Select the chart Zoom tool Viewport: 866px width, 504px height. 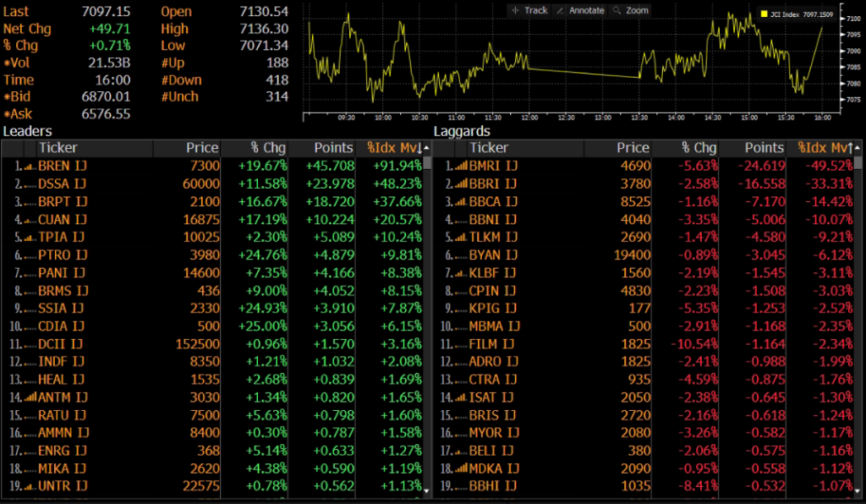pos(631,10)
